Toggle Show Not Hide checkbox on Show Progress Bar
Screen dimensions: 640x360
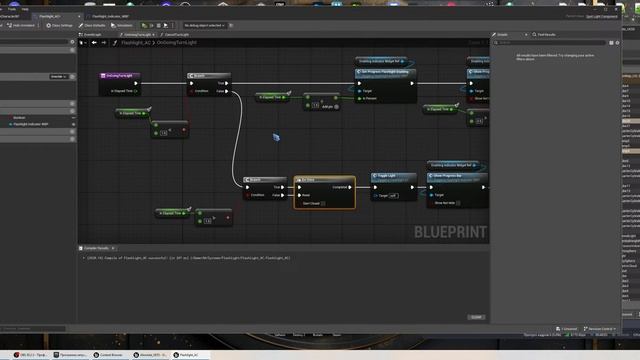(x=458, y=203)
